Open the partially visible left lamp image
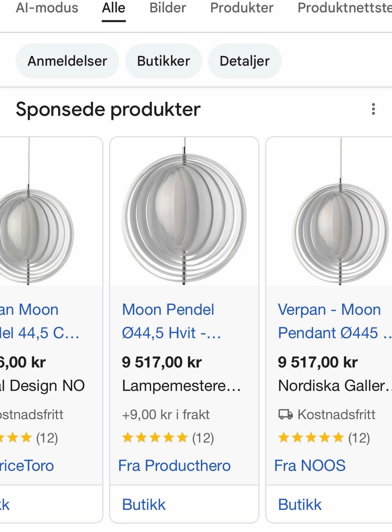 pyautogui.click(x=51, y=211)
